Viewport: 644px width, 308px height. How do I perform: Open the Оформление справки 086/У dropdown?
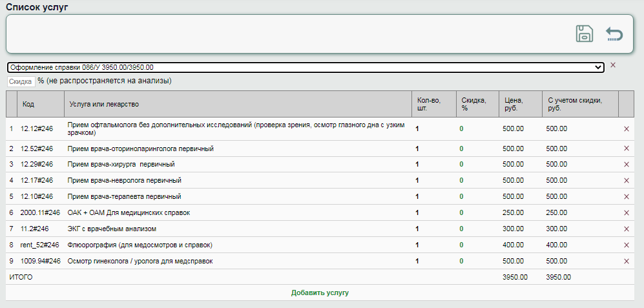coord(305,67)
